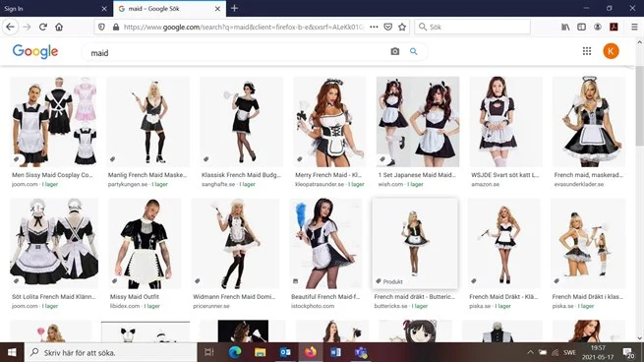
Task: Click the Google logo link
Action: [35, 51]
